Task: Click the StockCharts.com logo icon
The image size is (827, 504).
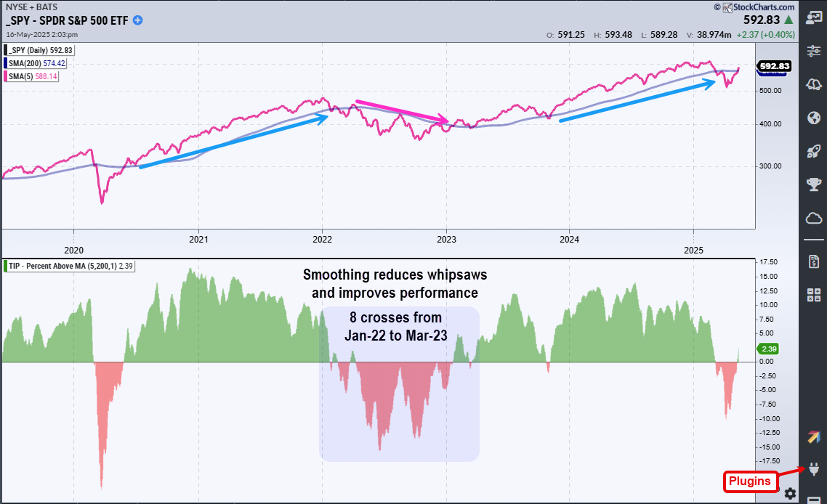Action: (727, 7)
